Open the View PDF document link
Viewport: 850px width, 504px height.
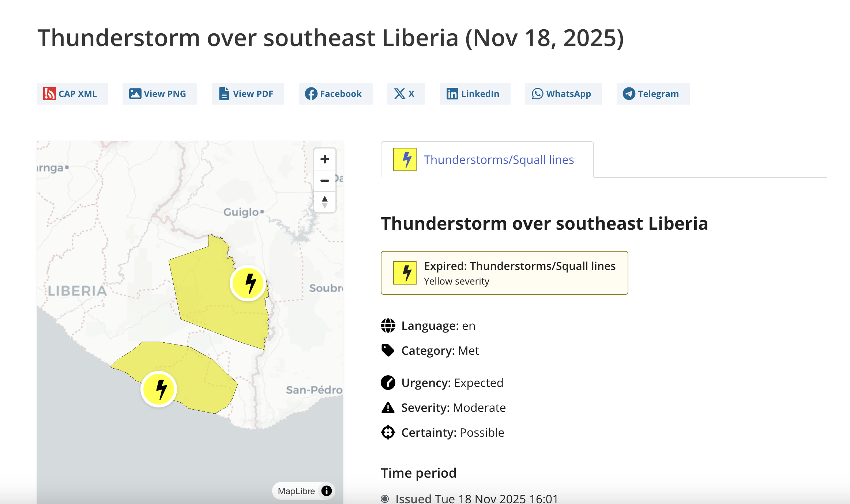[x=248, y=94]
